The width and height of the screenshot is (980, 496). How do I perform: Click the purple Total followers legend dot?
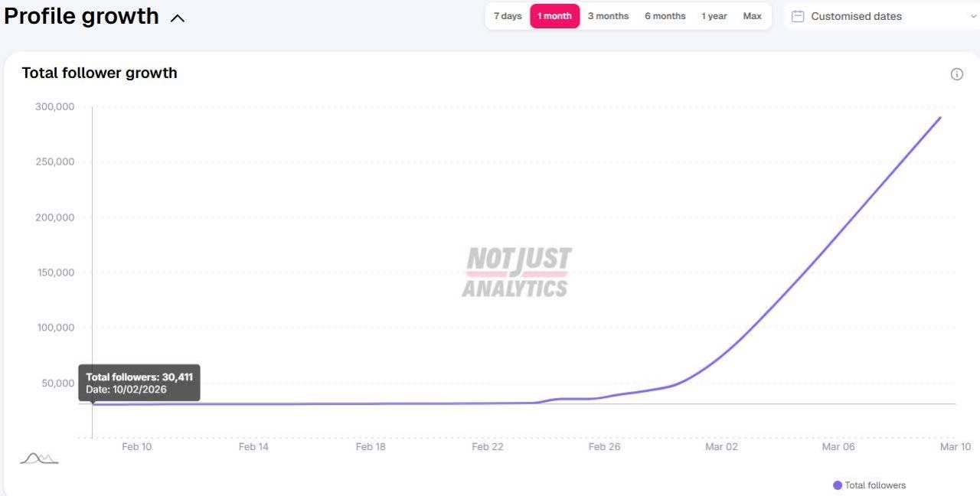tap(837, 485)
